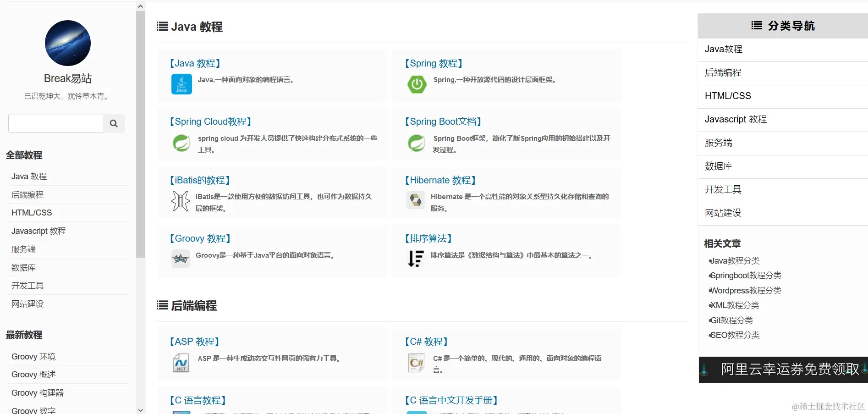Click the Hibernate tutorial icon
Viewport: 868px width, 414px height.
tap(416, 200)
